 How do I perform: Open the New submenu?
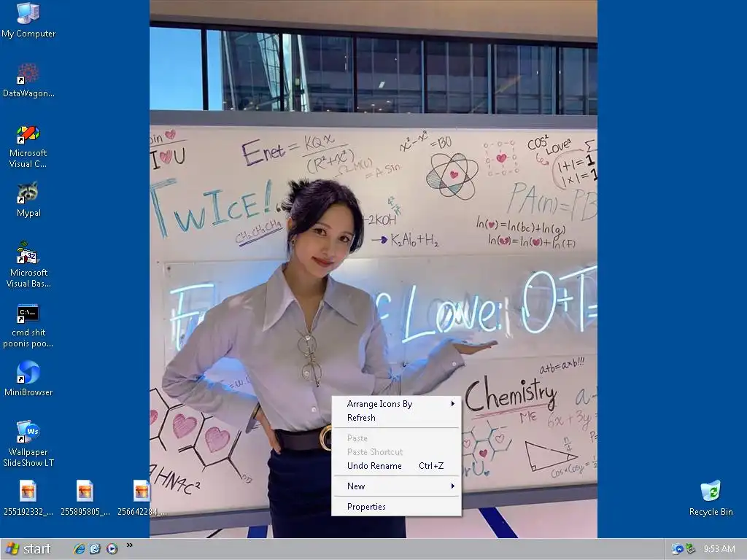[x=396, y=486]
